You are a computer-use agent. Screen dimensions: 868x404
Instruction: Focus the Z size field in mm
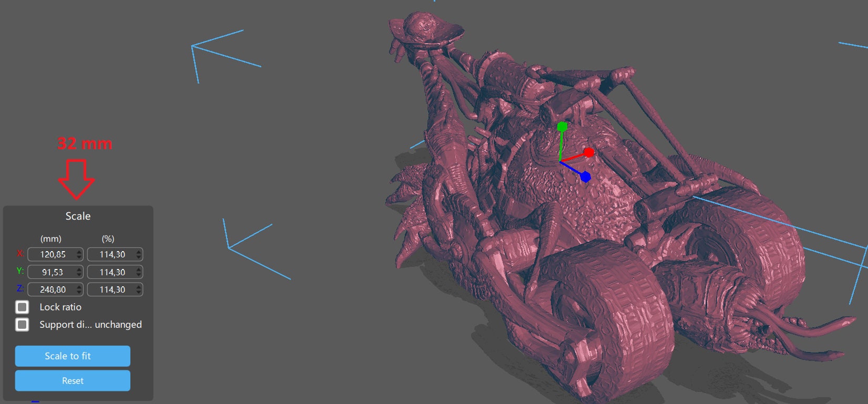pos(52,289)
